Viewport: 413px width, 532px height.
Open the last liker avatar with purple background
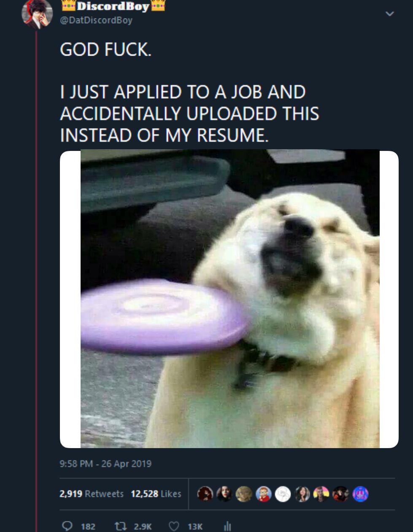(x=361, y=494)
